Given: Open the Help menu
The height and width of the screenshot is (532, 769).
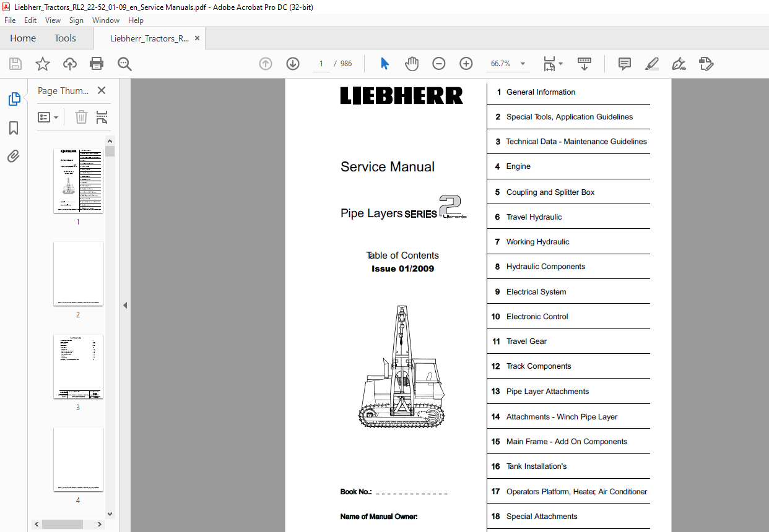Looking at the screenshot, I should (136, 20).
